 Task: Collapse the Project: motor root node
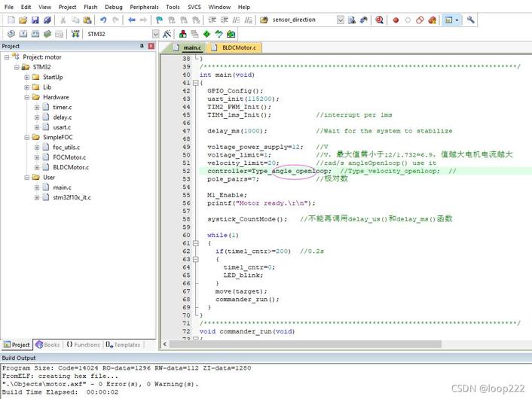(x=7, y=57)
